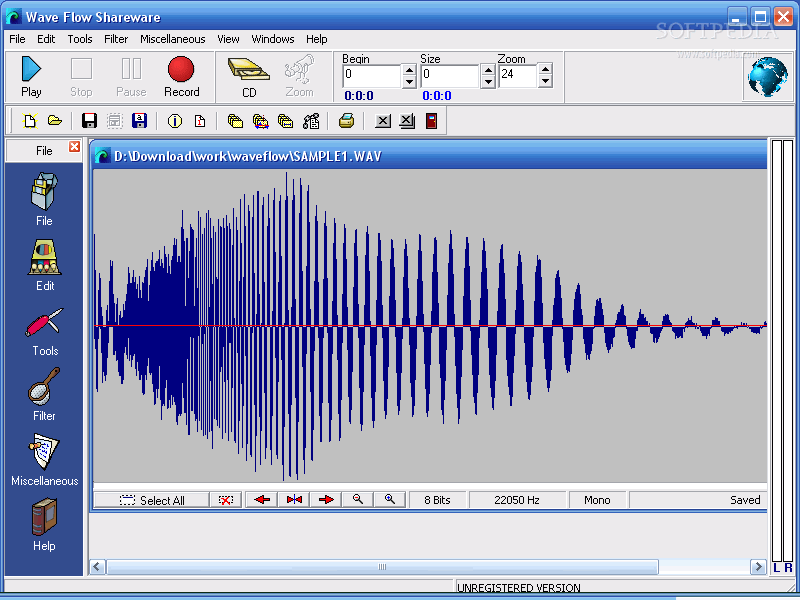Select the Edit category in the sidebar
This screenshot has width=800, height=600.
(x=45, y=265)
